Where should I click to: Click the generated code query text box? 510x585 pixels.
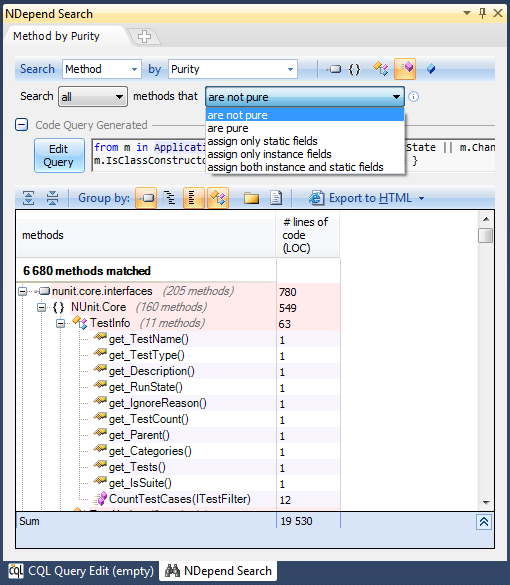click(x=293, y=155)
